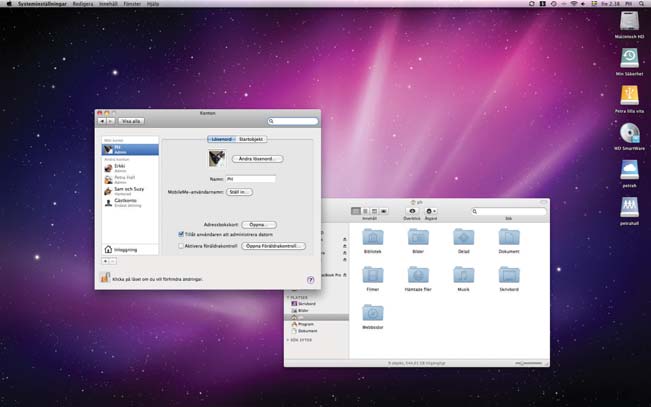Click 'Öppna Föräldrakontroll…' button
651x407 pixels.
point(274,246)
